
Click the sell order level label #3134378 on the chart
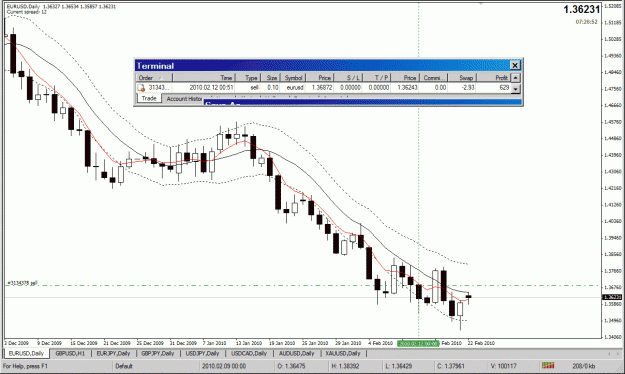click(22, 283)
